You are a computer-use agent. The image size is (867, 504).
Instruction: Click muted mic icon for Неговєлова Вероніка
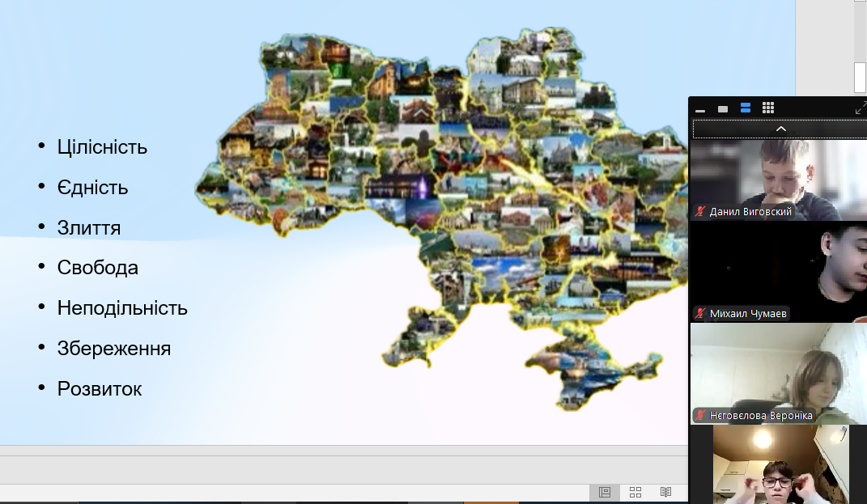(x=700, y=415)
